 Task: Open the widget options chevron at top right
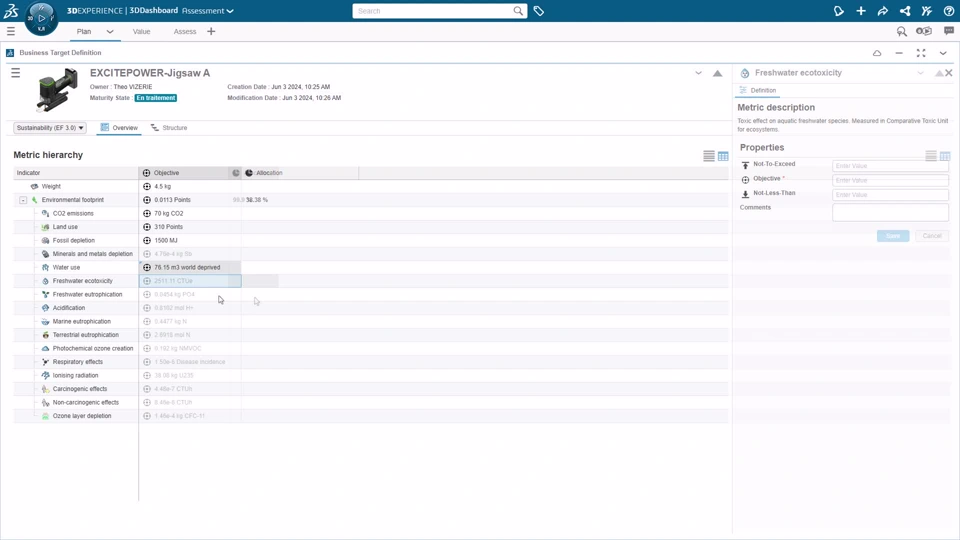click(x=943, y=53)
